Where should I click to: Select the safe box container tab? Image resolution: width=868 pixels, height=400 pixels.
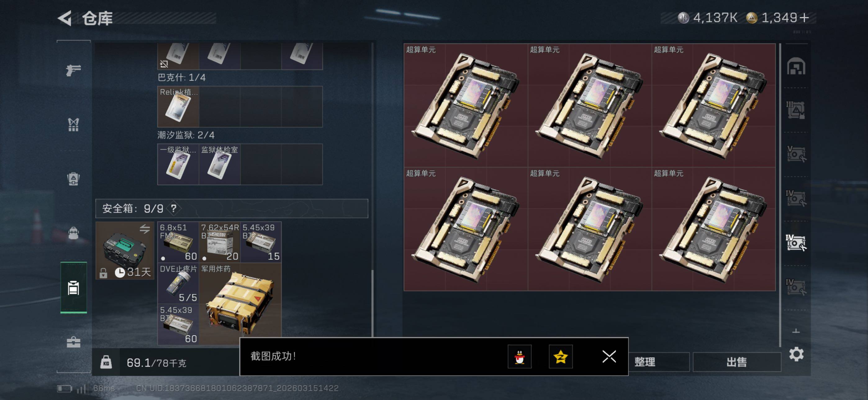click(74, 288)
